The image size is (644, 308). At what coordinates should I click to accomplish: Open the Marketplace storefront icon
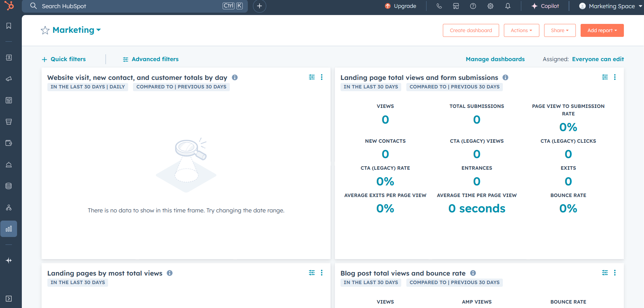[456, 6]
